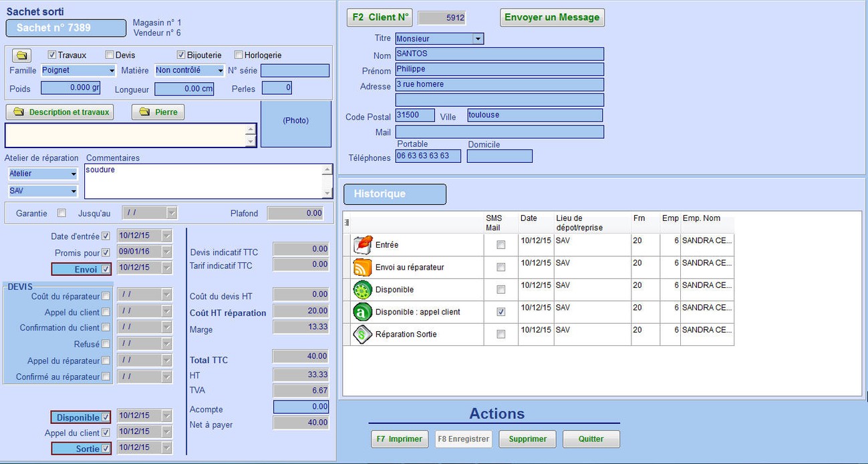Enable the Devis checkbox
The width and height of the screenshot is (868, 464).
point(110,55)
